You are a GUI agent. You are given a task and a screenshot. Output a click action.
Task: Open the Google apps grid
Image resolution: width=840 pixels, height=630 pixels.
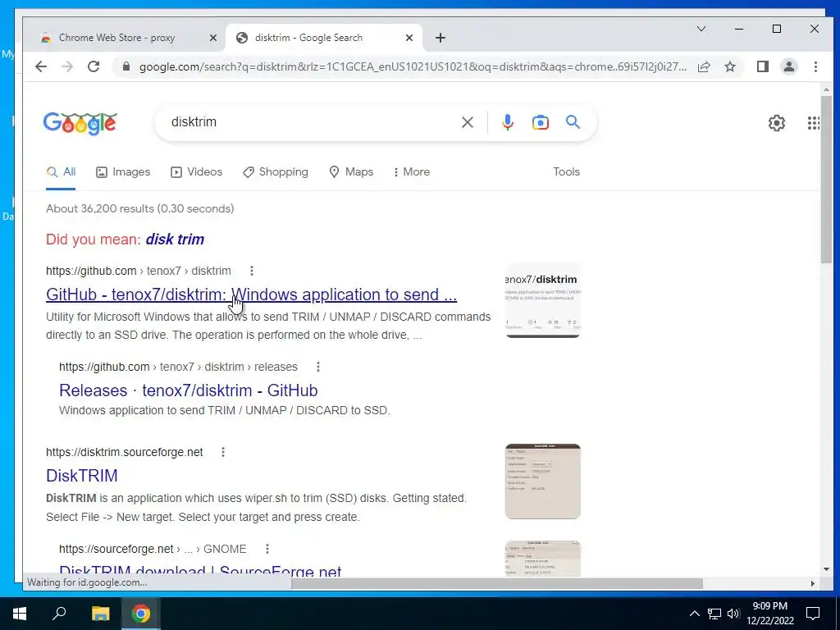coord(813,123)
